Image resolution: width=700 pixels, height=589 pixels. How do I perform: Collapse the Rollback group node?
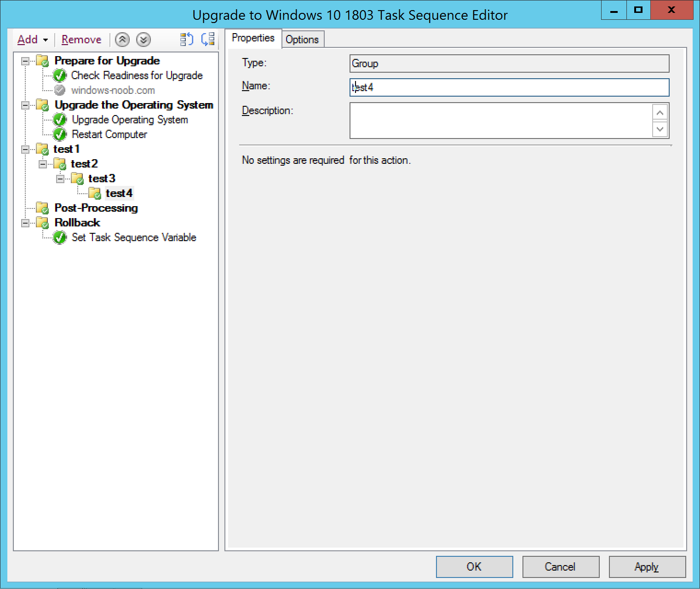(x=25, y=223)
